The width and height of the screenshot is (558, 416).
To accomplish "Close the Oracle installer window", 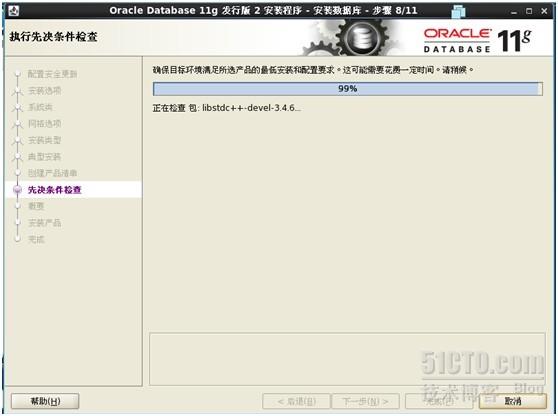I will tap(544, 11).
